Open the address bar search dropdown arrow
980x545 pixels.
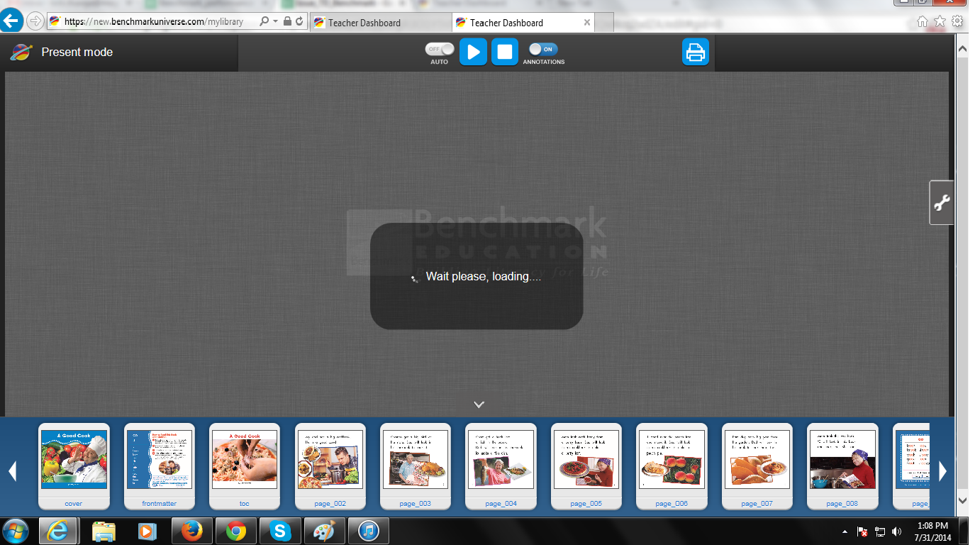click(274, 22)
